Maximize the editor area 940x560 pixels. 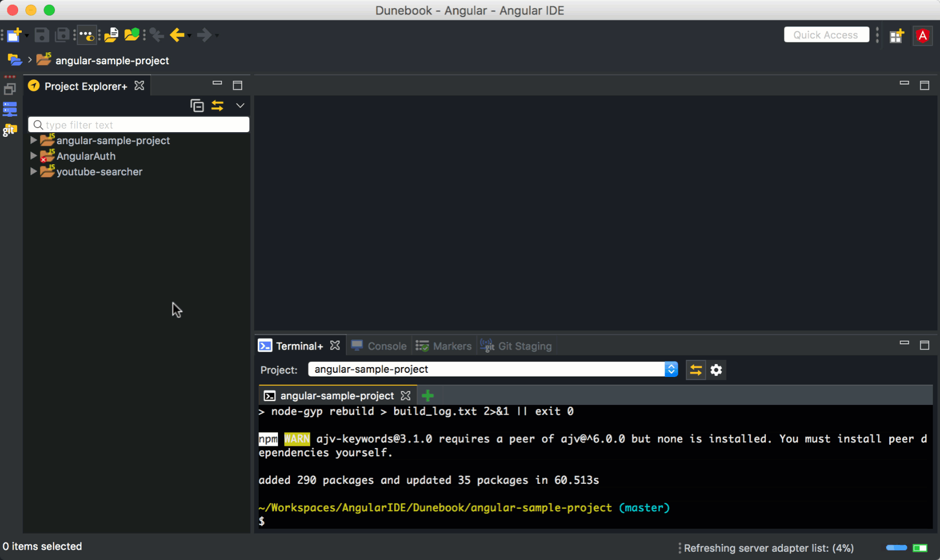[x=924, y=85]
